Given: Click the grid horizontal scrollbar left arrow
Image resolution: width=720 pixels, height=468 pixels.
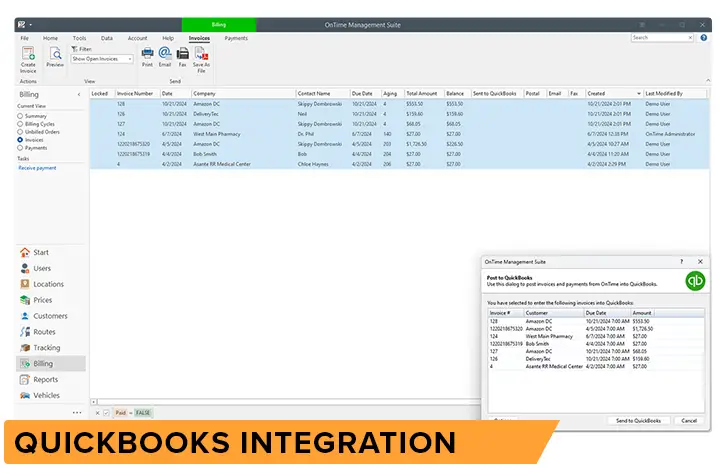Looking at the screenshot, I should tap(94, 402).
